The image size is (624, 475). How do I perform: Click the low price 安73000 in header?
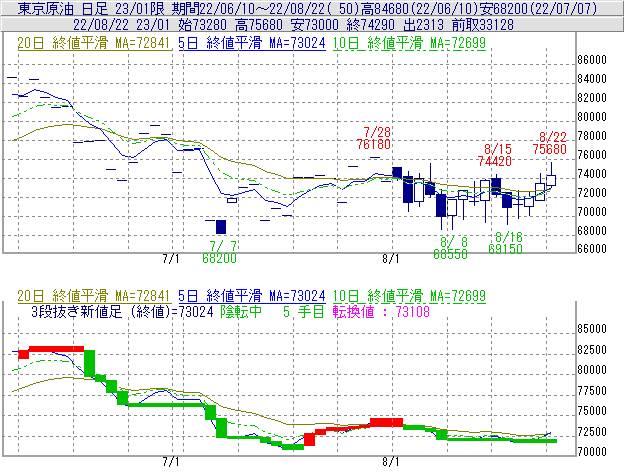click(314, 25)
